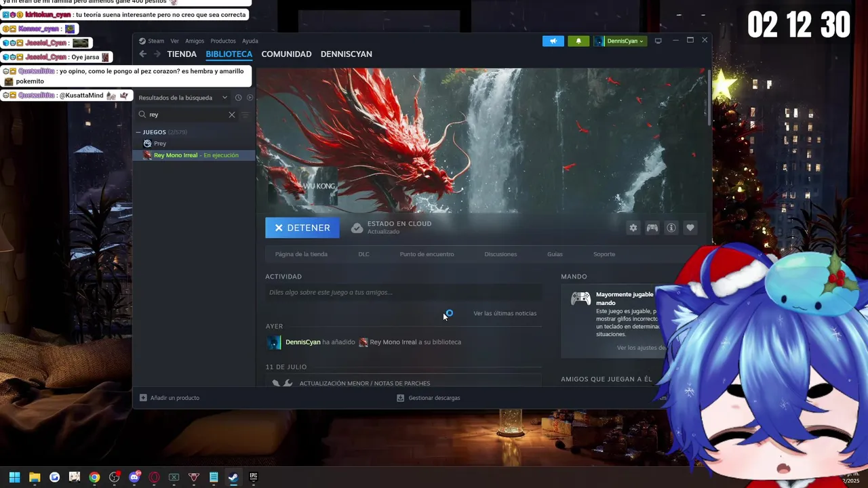The height and width of the screenshot is (488, 868).
Task: Open File Explorer from taskbar
Action: point(35,477)
